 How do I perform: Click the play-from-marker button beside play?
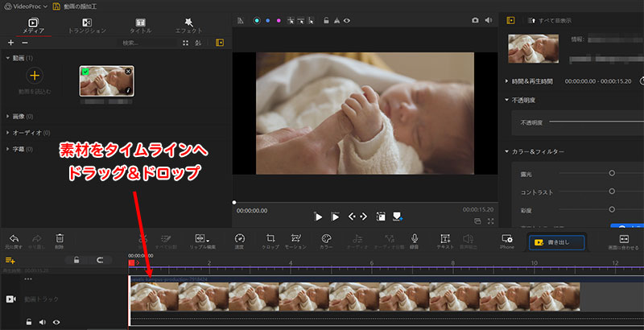pyautogui.click(x=335, y=217)
